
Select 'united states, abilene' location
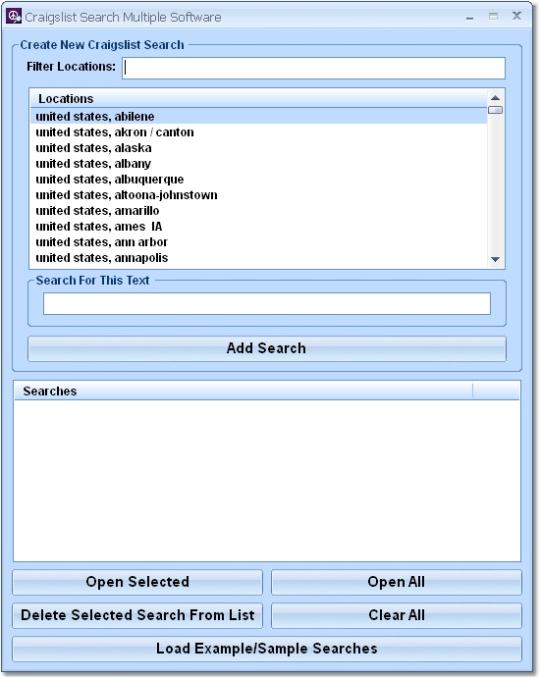pos(259,116)
